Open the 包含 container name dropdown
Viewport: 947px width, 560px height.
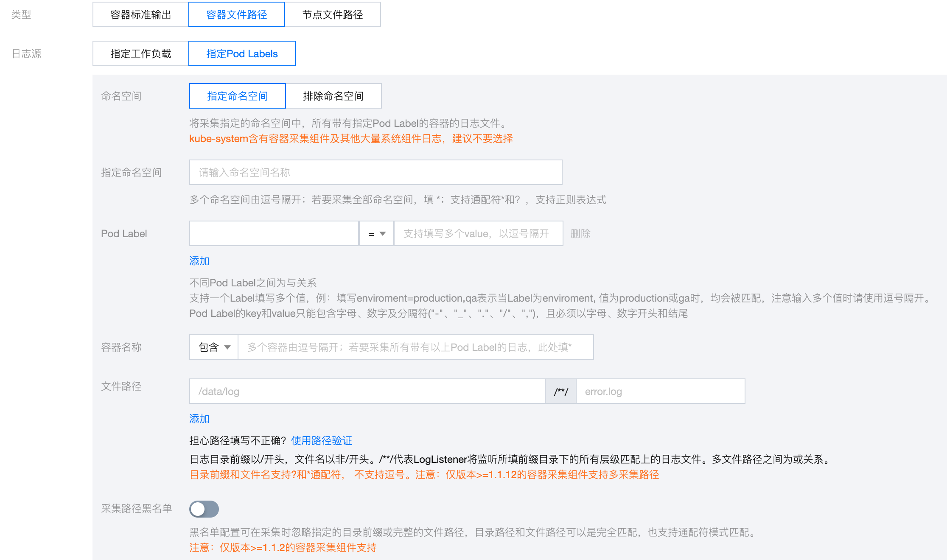tap(214, 347)
